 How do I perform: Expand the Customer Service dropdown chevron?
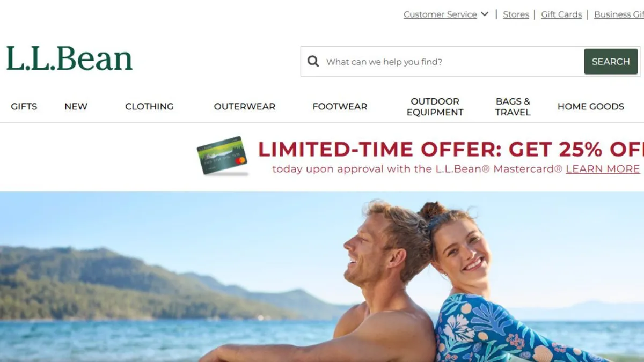click(x=485, y=14)
